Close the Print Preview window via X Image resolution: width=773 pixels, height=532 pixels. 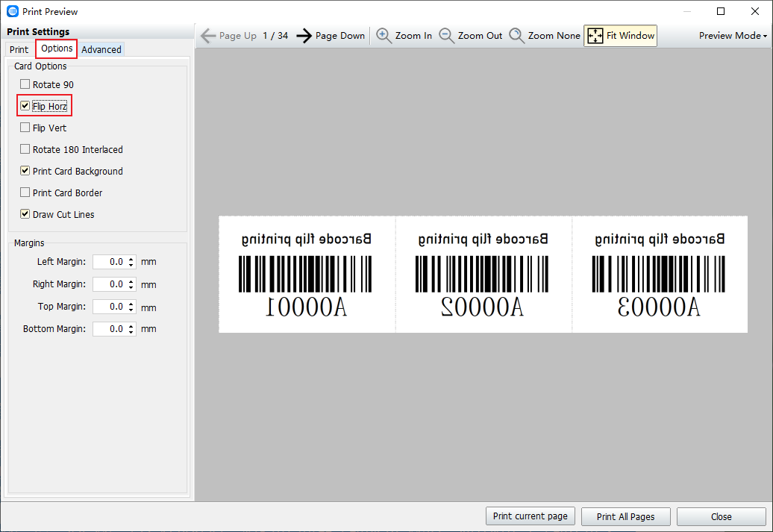[755, 11]
